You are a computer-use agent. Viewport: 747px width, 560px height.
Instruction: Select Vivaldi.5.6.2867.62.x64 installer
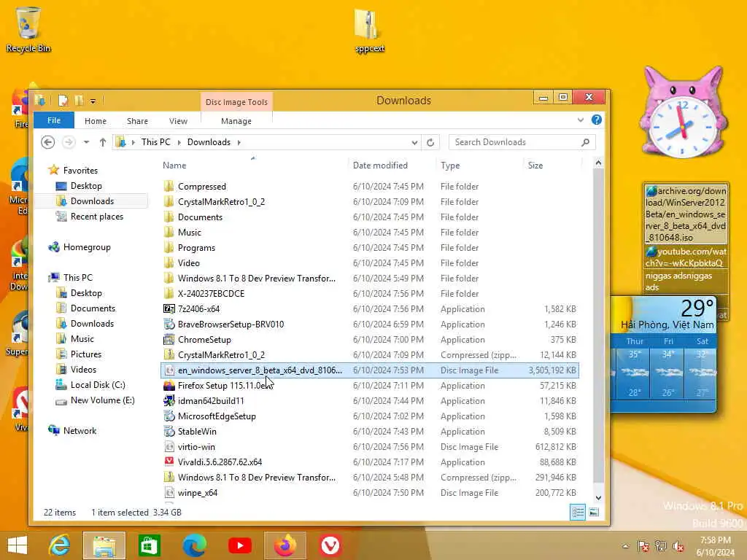[370, 462]
